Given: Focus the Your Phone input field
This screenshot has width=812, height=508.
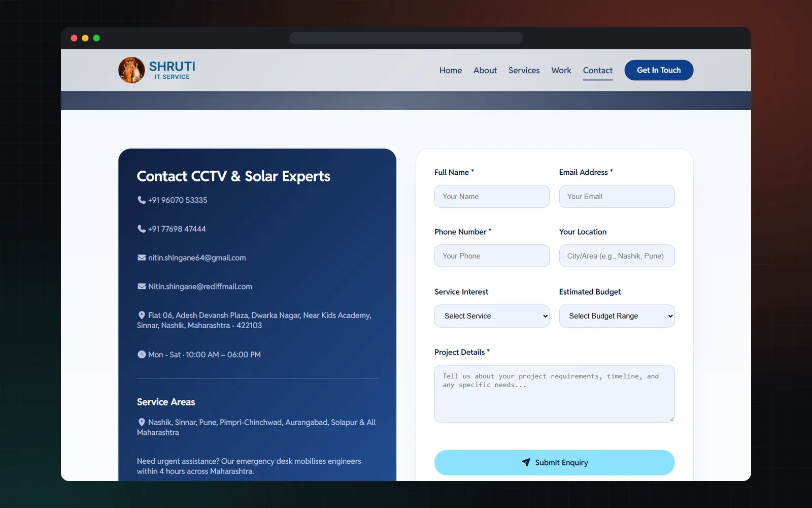Looking at the screenshot, I should 492,256.
